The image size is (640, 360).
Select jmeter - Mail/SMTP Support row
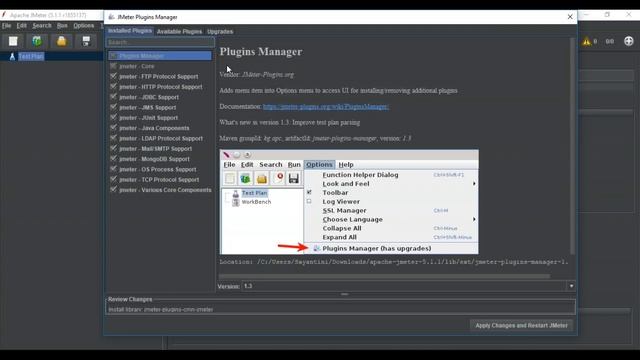pyautogui.click(x=160, y=149)
